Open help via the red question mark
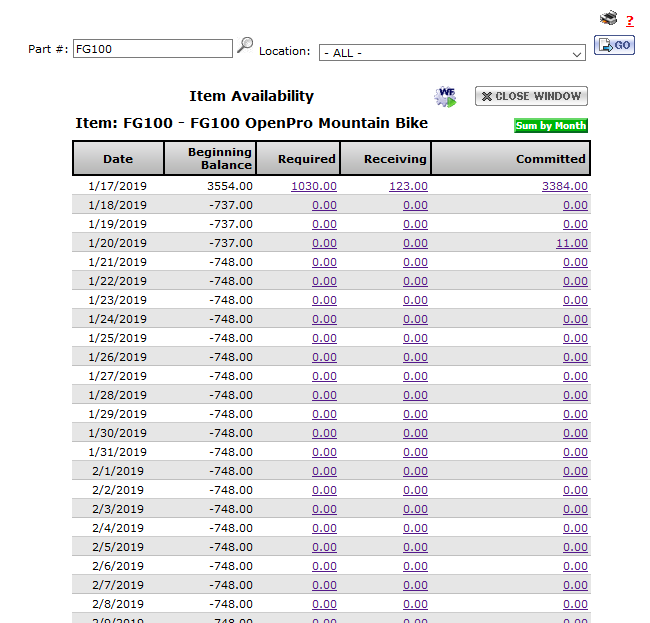Viewport: 650px width, 623px height. point(630,20)
